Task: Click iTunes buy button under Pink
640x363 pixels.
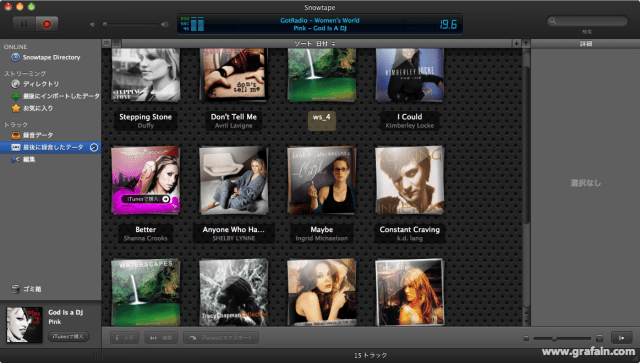Action: [x=68, y=336]
